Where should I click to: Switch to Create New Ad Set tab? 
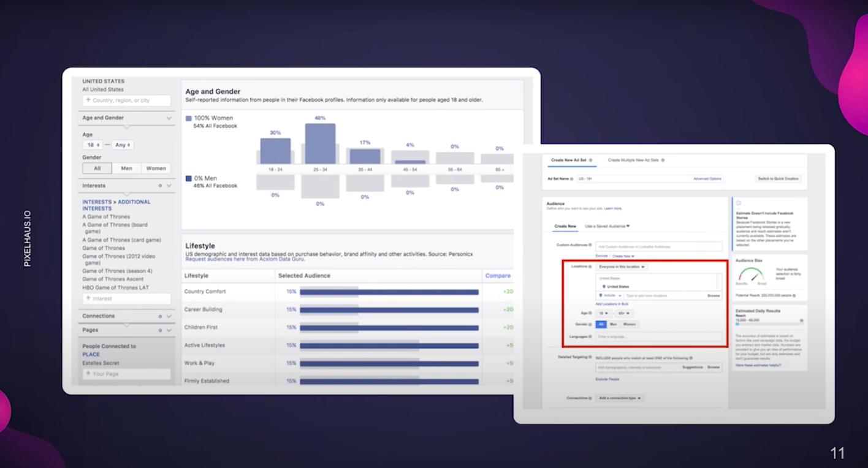571,160
